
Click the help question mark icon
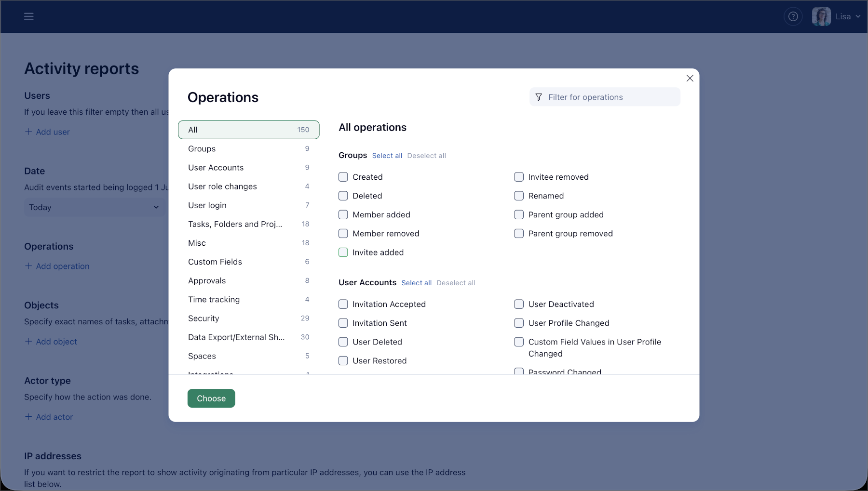tap(793, 16)
